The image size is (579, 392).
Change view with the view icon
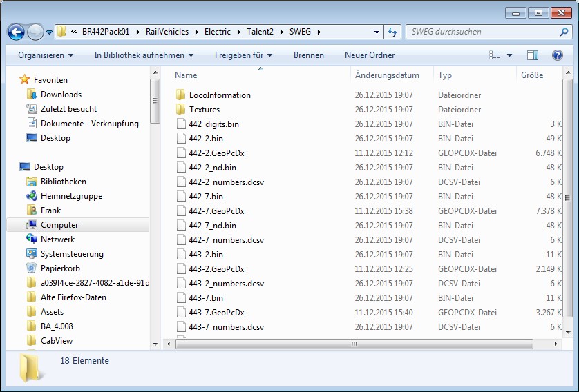(x=495, y=55)
